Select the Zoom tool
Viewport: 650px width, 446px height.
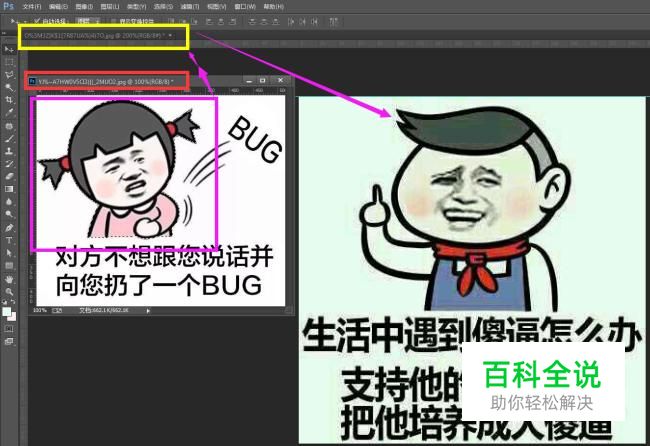click(x=9, y=292)
